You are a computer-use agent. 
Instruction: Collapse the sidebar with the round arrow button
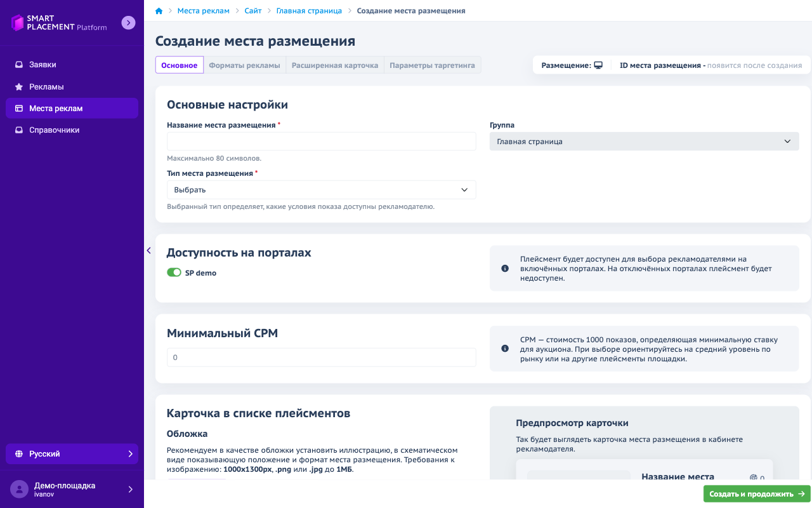coord(128,23)
